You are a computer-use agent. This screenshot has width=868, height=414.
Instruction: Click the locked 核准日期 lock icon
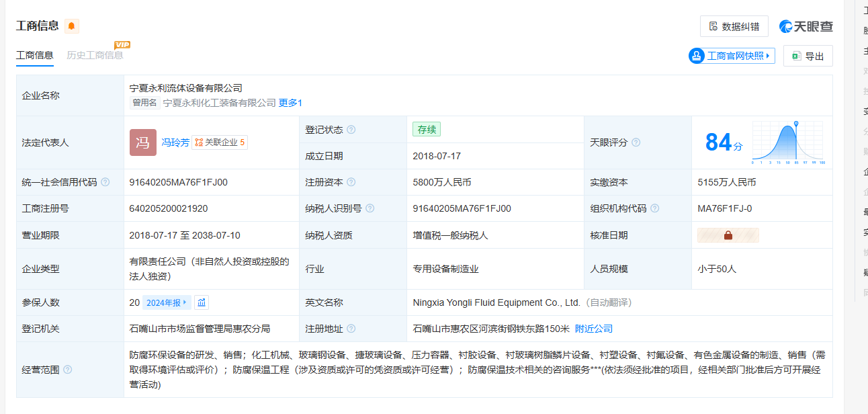[728, 235]
